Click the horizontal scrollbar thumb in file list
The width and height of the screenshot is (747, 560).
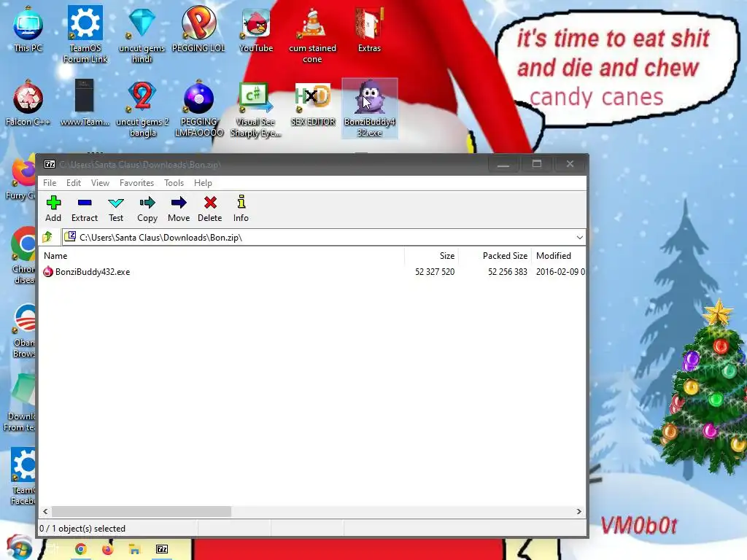coord(142,511)
